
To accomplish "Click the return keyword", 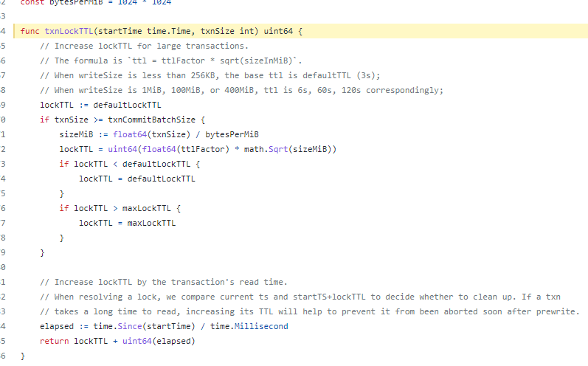I will point(54,341).
